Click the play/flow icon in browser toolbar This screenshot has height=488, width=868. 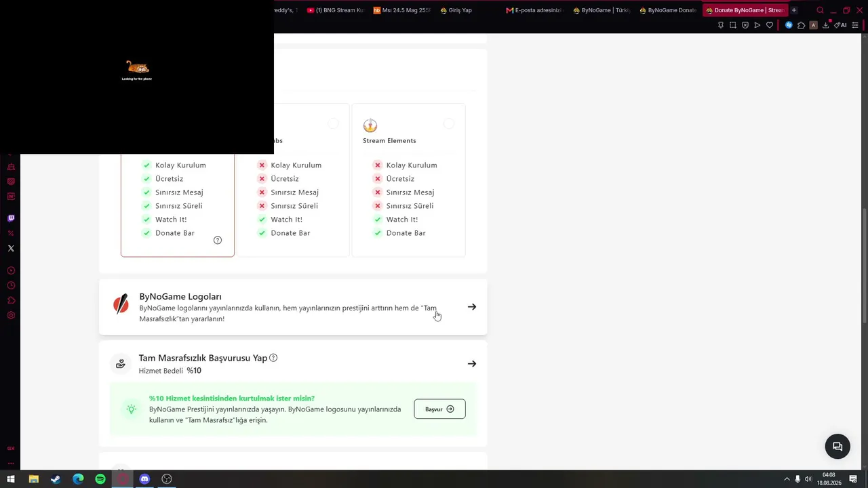757,25
